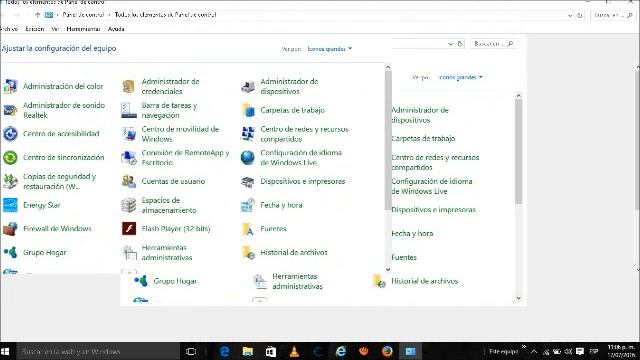The height and width of the screenshot is (360, 640).
Task: Click the folder icon beside Carpetas de trabajo
Action: pyautogui.click(x=248, y=110)
